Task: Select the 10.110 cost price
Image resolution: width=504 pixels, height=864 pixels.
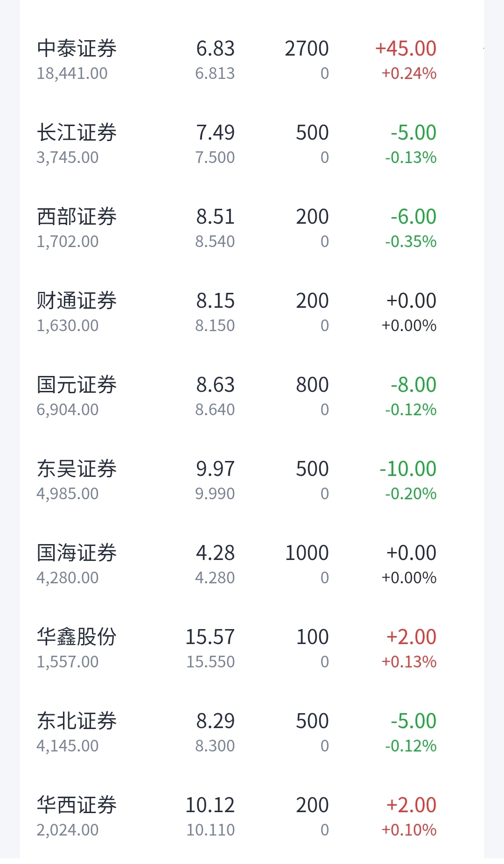Action: click(x=210, y=830)
